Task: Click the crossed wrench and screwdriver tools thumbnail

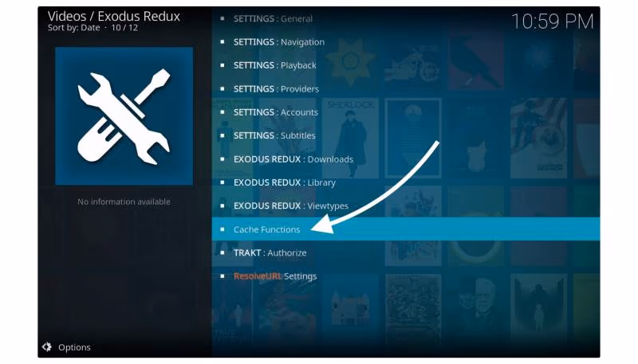Action: coord(124,116)
